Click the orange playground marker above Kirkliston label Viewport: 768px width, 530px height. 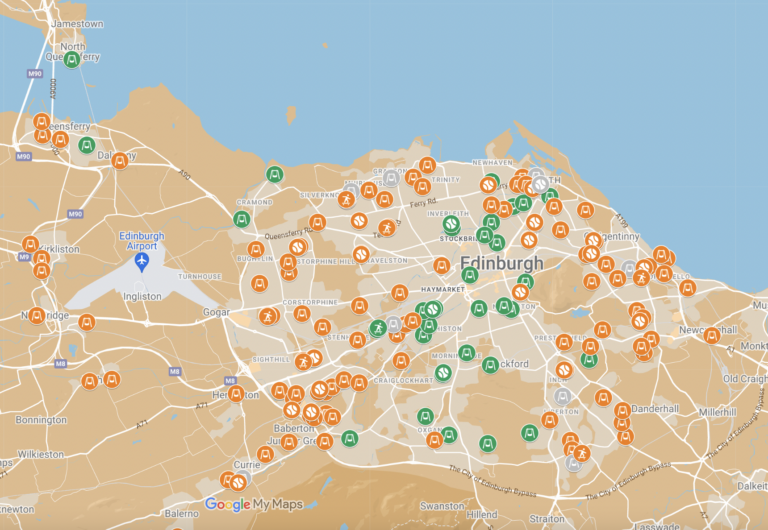30,244
